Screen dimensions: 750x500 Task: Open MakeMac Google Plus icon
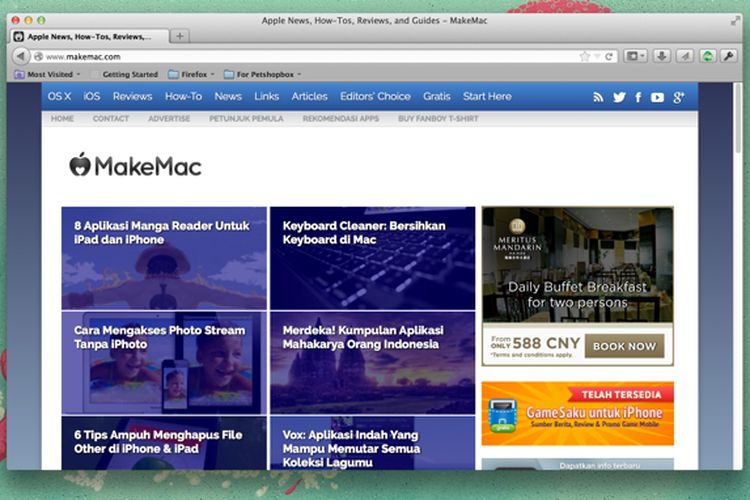(x=678, y=97)
